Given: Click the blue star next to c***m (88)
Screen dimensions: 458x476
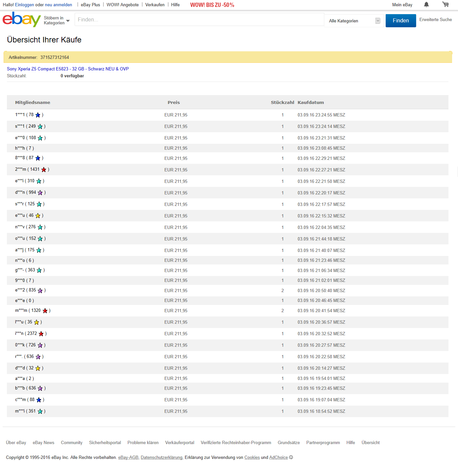Looking at the screenshot, I should click(x=39, y=400).
